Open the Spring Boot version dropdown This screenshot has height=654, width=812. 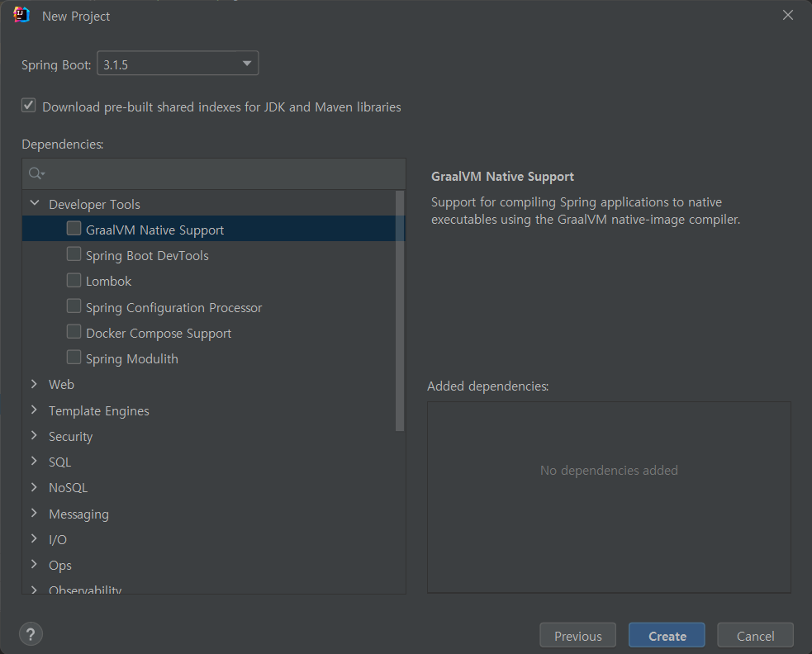click(178, 64)
